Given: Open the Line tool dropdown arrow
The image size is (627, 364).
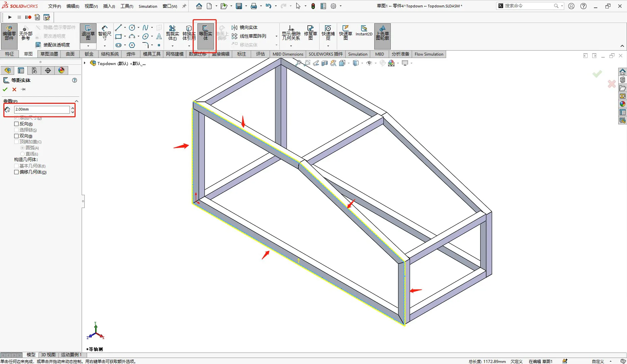Looking at the screenshot, I should click(x=125, y=28).
